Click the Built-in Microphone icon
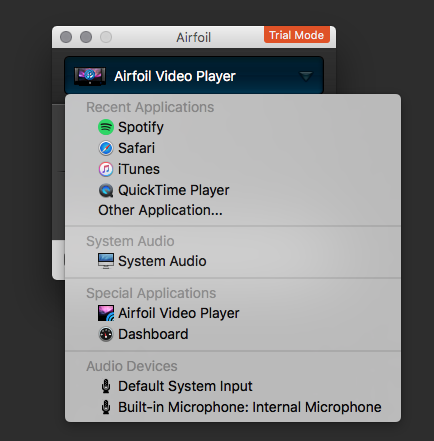 click(106, 407)
